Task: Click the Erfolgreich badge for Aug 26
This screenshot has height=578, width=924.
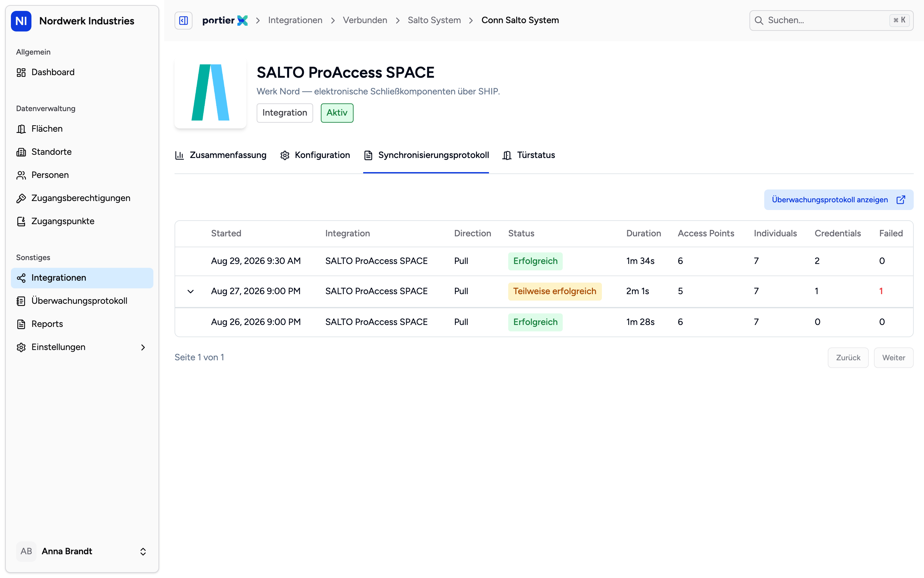Action: (535, 322)
